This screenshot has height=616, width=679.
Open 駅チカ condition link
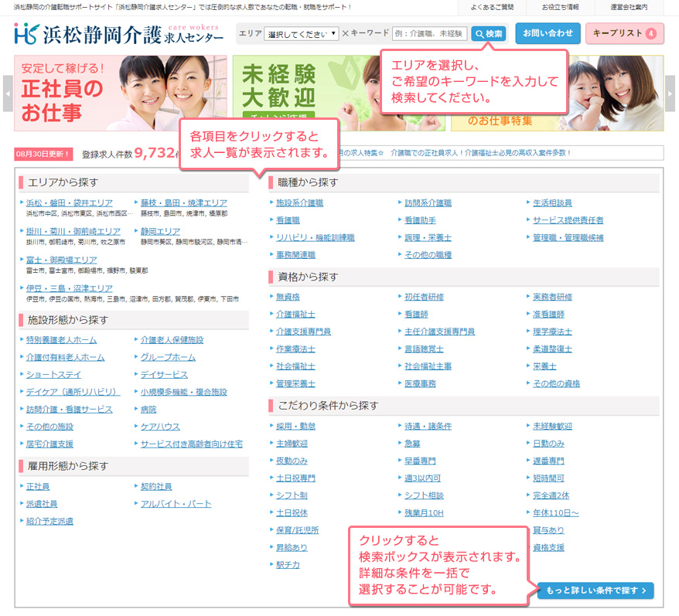point(288,564)
